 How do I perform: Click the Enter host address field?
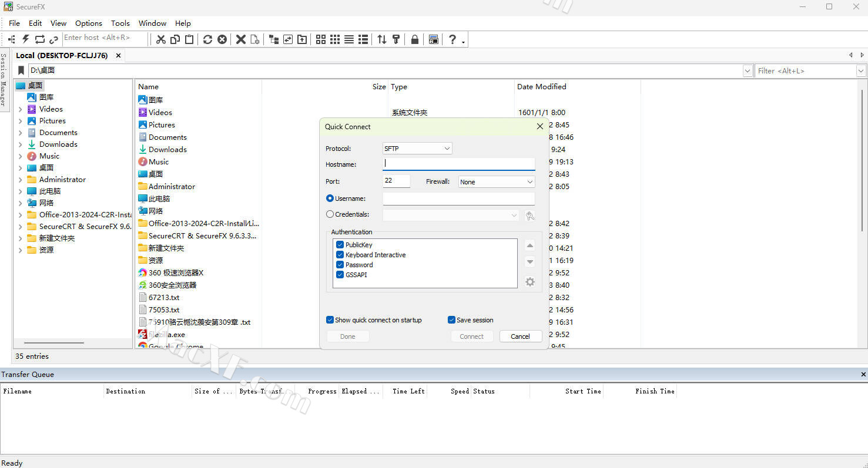pyautogui.click(x=105, y=38)
